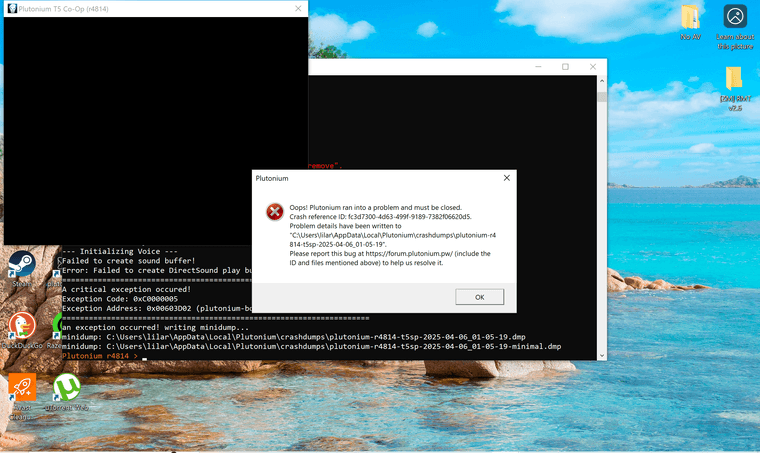Open the [ZM] RMT v2.5 folder
This screenshot has width=760, height=453.
[735, 89]
